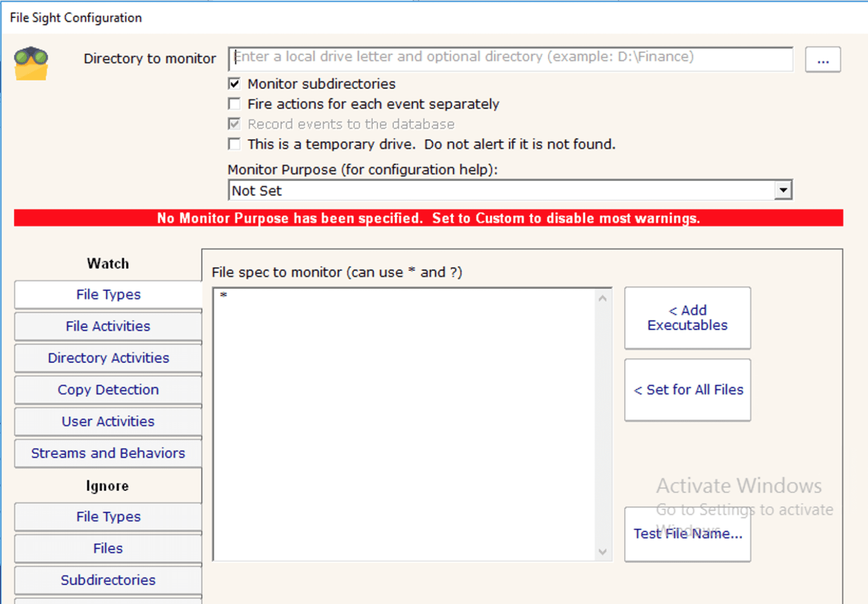Click scroll down arrow in file spec list
This screenshot has width=868, height=604.
point(602,552)
